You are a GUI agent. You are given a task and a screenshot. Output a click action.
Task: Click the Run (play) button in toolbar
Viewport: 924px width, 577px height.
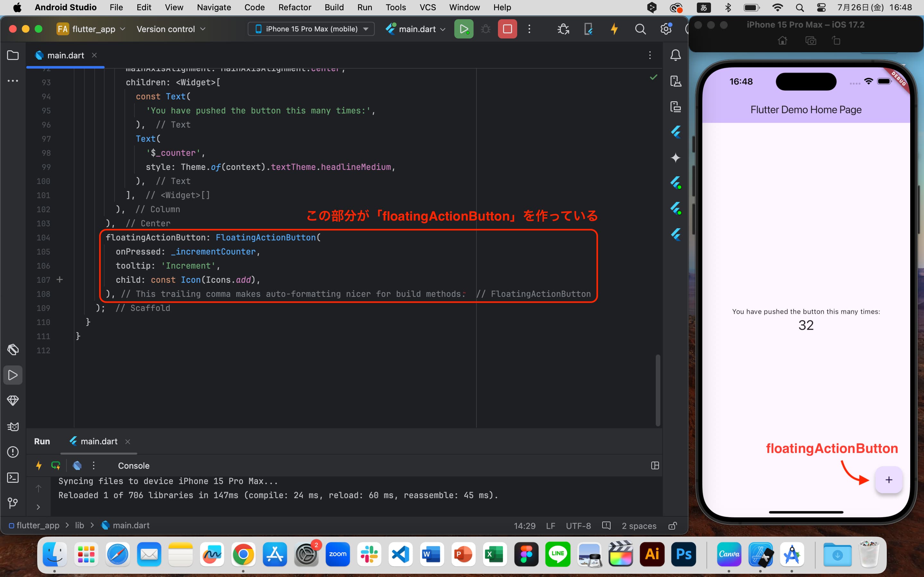tap(464, 29)
